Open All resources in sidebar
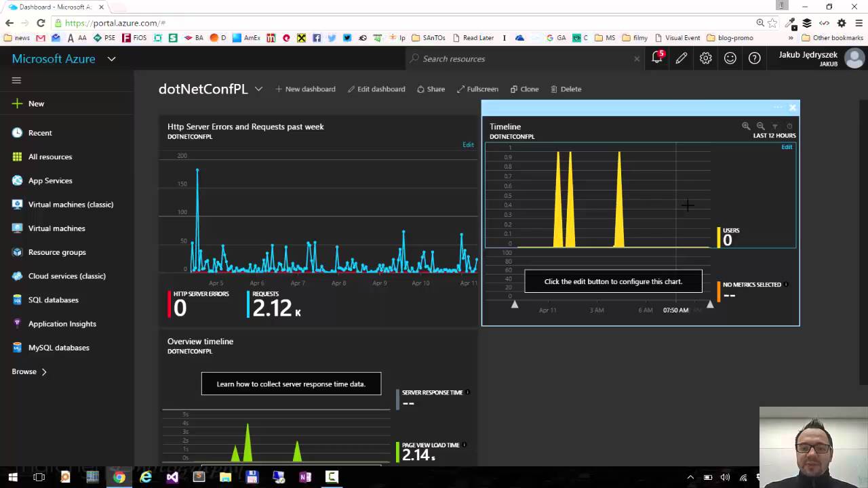Screen dimensions: 868x488 tap(42, 157)
